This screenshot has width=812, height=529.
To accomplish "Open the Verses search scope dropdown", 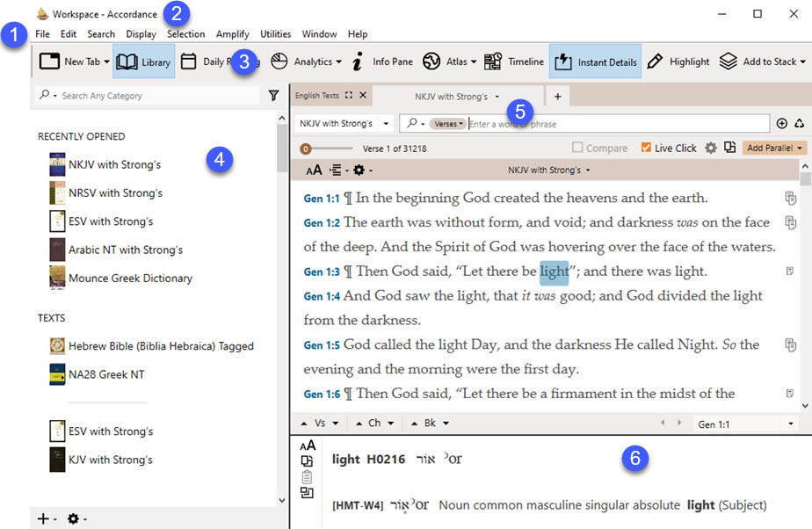I will pos(448,124).
